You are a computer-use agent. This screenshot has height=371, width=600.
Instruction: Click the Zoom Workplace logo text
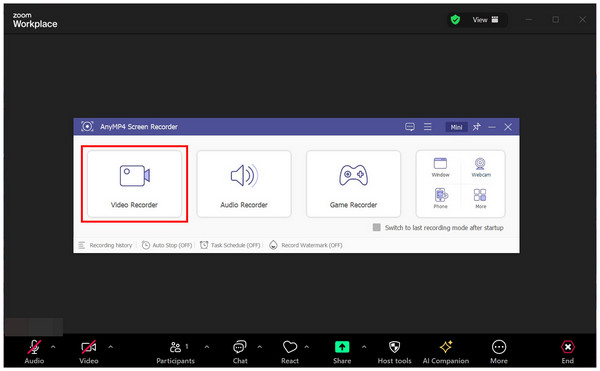click(x=35, y=21)
